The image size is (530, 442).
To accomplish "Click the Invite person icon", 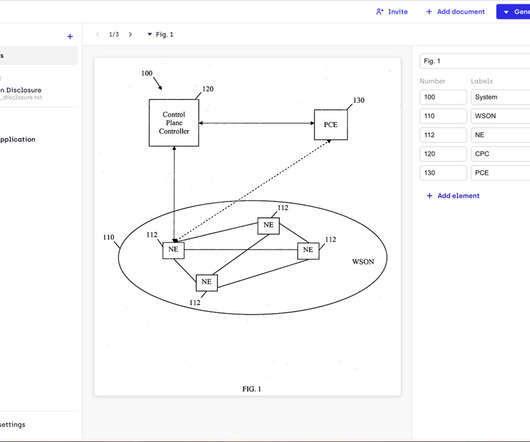I will pos(380,11).
